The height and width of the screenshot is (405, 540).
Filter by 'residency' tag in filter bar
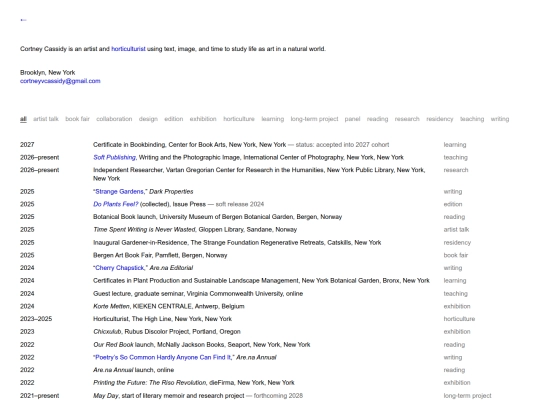tap(439, 119)
